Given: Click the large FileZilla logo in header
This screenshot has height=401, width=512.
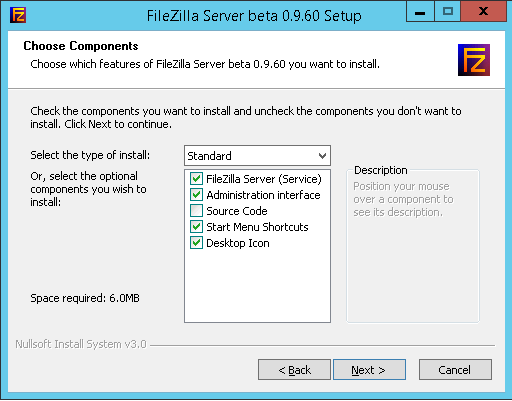Looking at the screenshot, I should tap(474, 60).
